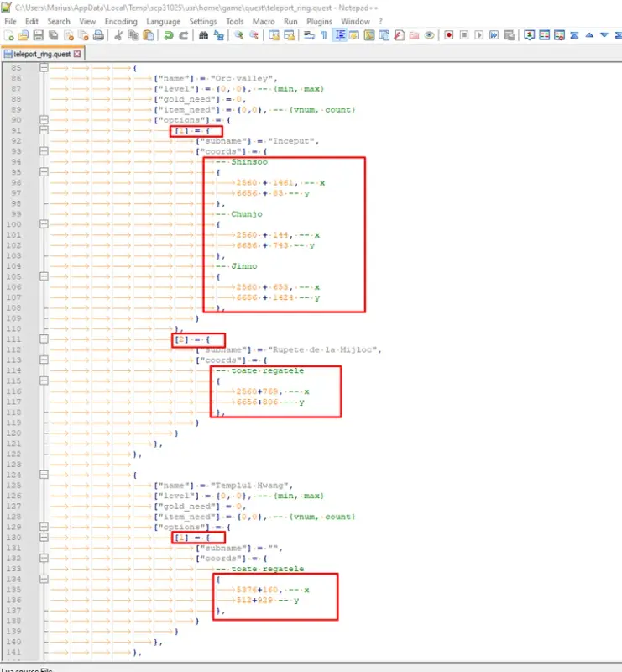Image resolution: width=622 pixels, height=672 pixels.
Task: Click the Open file toolbar icon
Action: [24, 35]
